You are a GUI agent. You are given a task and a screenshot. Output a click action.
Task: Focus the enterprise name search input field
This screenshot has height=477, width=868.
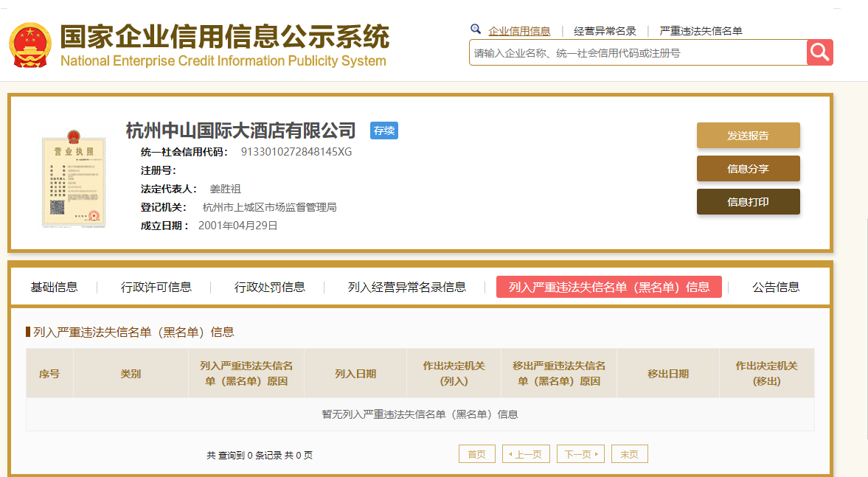(x=638, y=52)
